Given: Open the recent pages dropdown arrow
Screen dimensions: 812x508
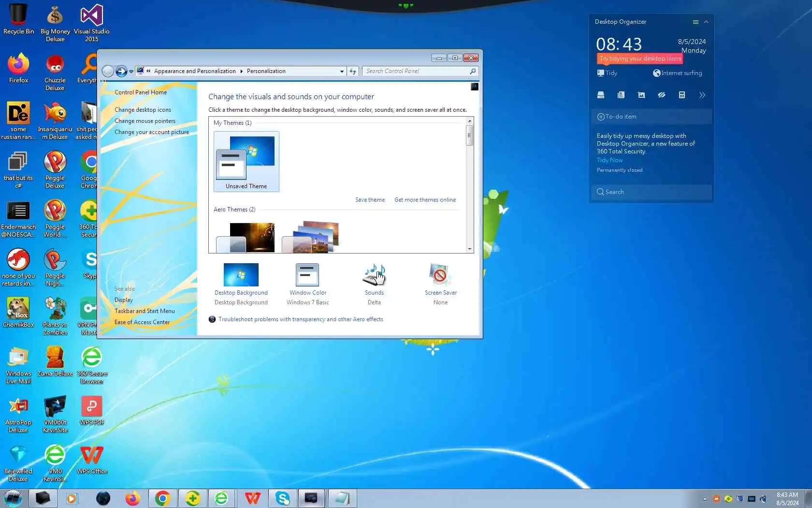Looking at the screenshot, I should coord(131,72).
